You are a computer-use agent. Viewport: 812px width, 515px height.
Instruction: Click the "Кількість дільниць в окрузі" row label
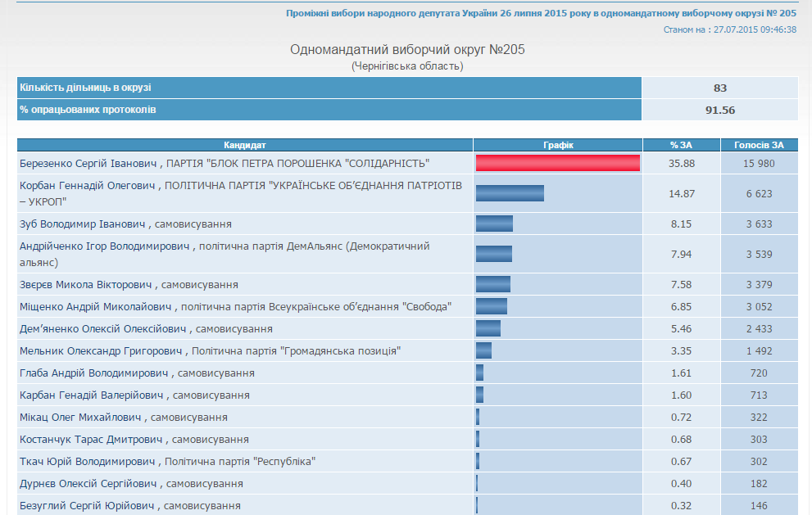coord(86,88)
